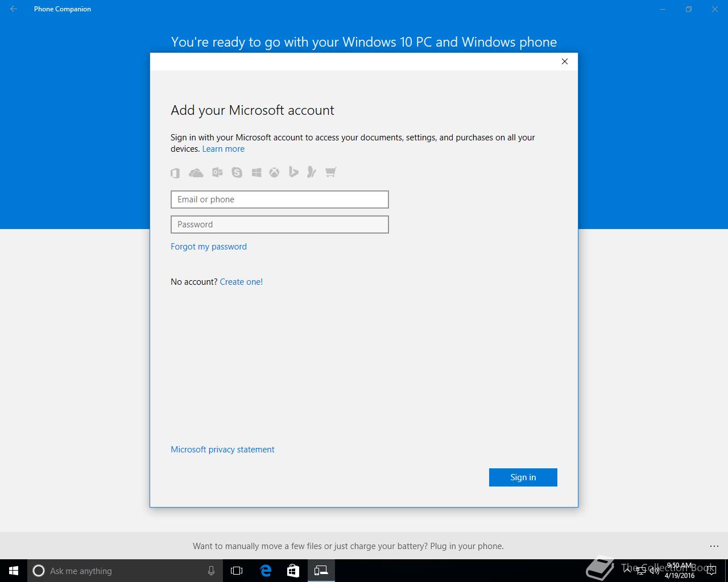Click the Store shopping cart icon
The height and width of the screenshot is (582, 728).
pyautogui.click(x=330, y=172)
